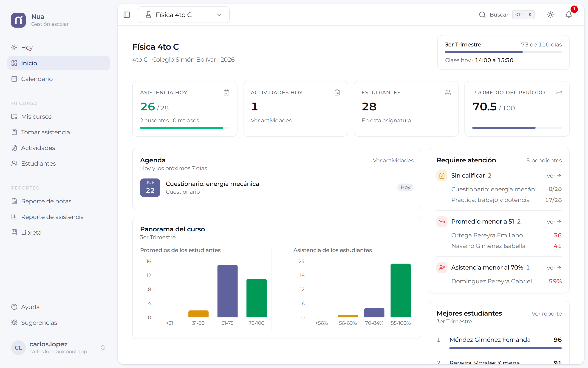Select Domínguez Pereyra Gabriel row

point(506,281)
